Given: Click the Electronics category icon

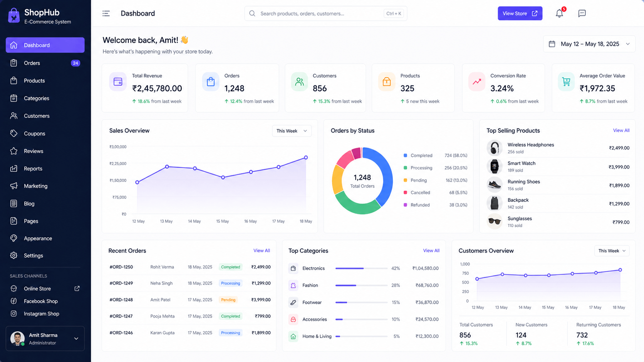Looking at the screenshot, I should point(293,269).
